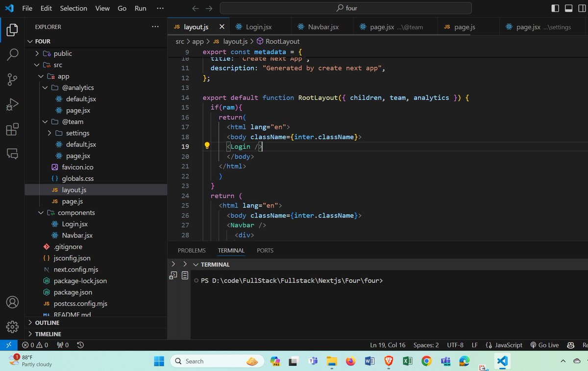Toggle the primary side bar layout icon
588x371 pixels.
(x=555, y=8)
